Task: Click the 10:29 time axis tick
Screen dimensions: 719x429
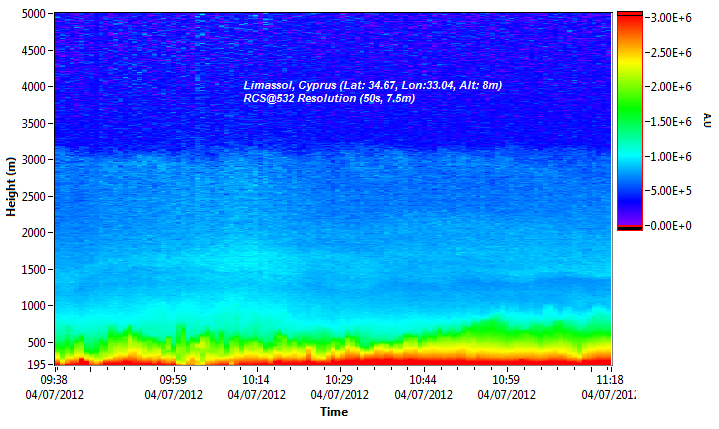Action: [x=340, y=381]
